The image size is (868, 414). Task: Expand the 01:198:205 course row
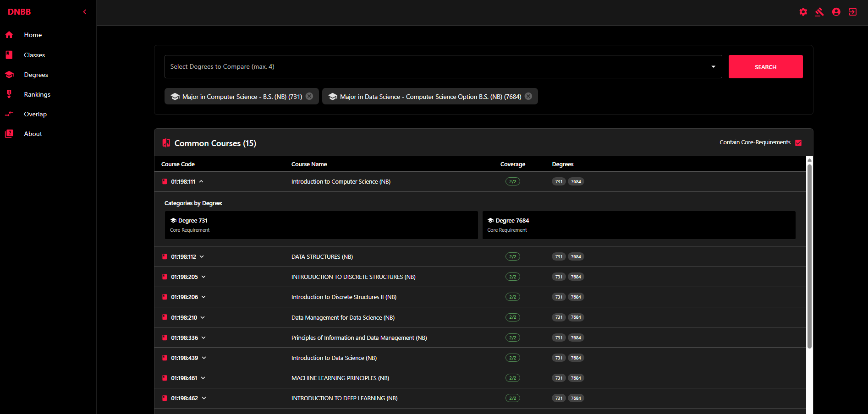point(203,277)
